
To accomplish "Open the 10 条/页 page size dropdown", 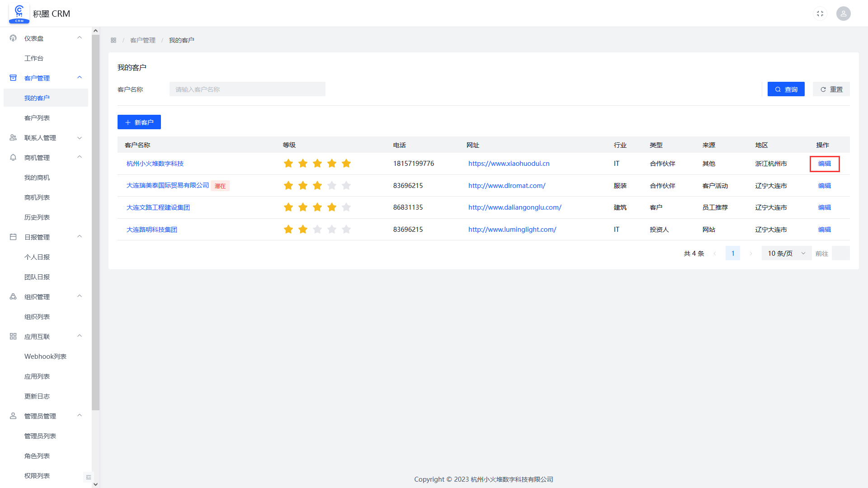I will 787,253.
